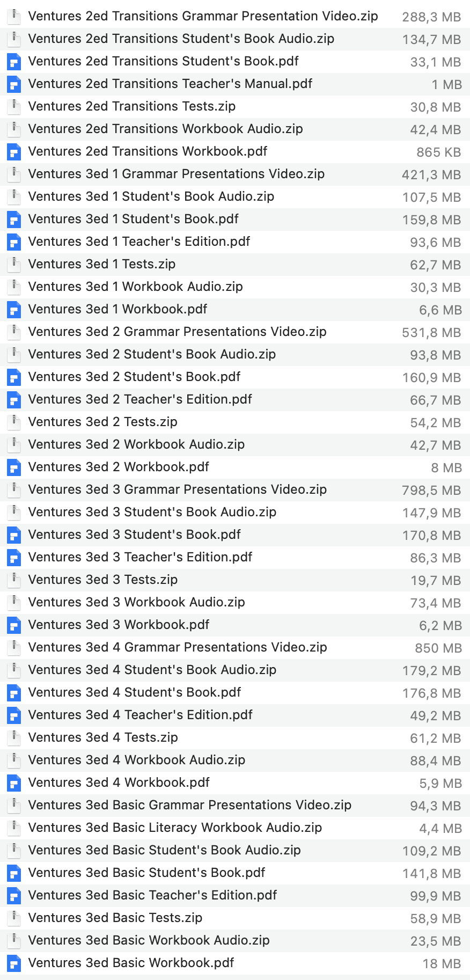Select Ventures 3ed 4 Workbook Audio.zip

136,760
